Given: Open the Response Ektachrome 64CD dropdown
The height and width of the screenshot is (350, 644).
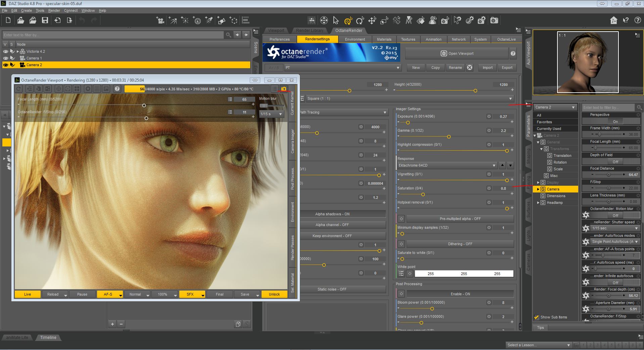Looking at the screenshot, I should click(x=447, y=165).
